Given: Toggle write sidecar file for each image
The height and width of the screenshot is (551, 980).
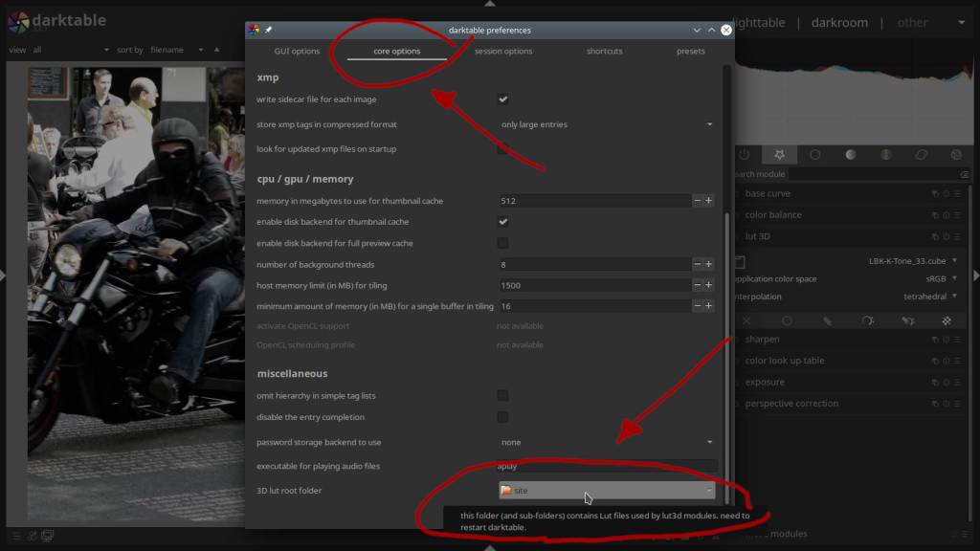Looking at the screenshot, I should click(x=503, y=99).
